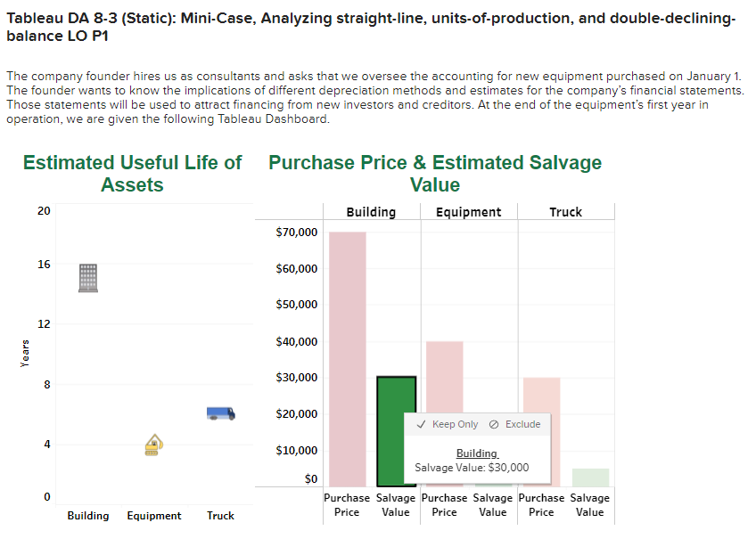Click the Building column header

pos(372,212)
